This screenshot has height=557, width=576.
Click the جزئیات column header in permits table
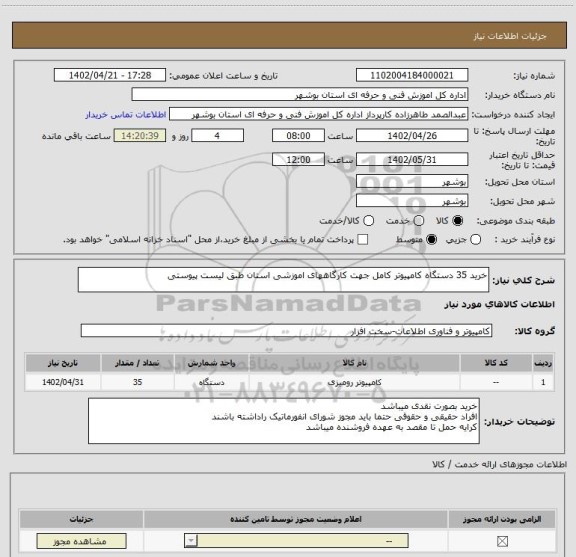point(81,519)
